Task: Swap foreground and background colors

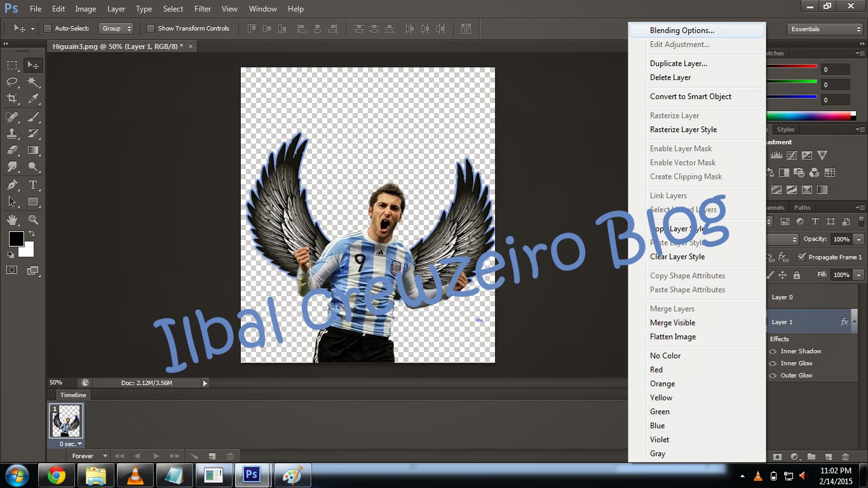Action: (32, 234)
